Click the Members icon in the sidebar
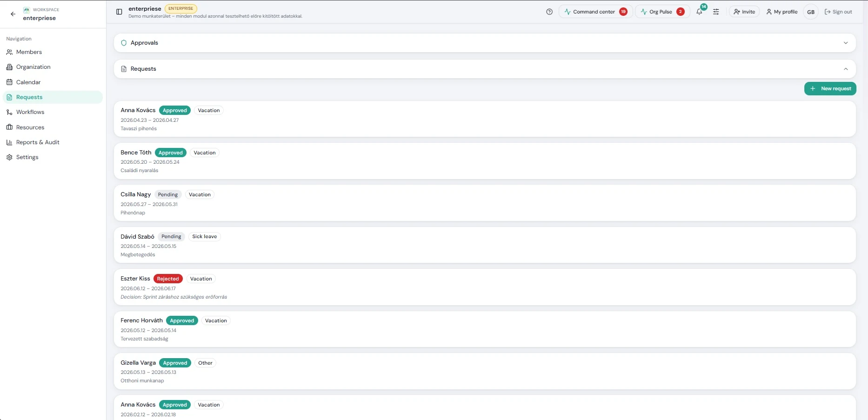This screenshot has height=420, width=868. (9, 52)
